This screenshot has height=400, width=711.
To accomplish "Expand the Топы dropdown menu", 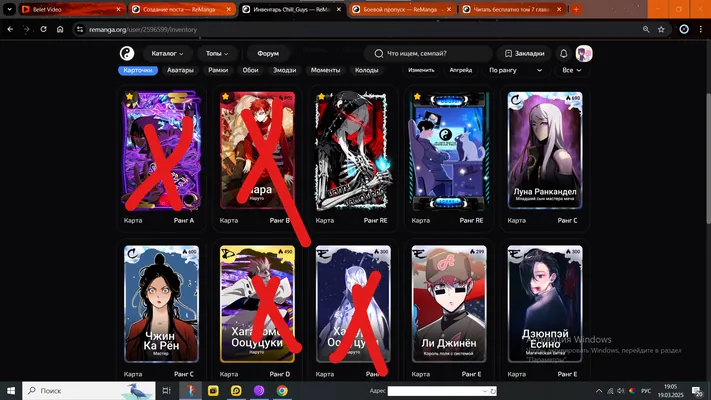I will 217,54.
